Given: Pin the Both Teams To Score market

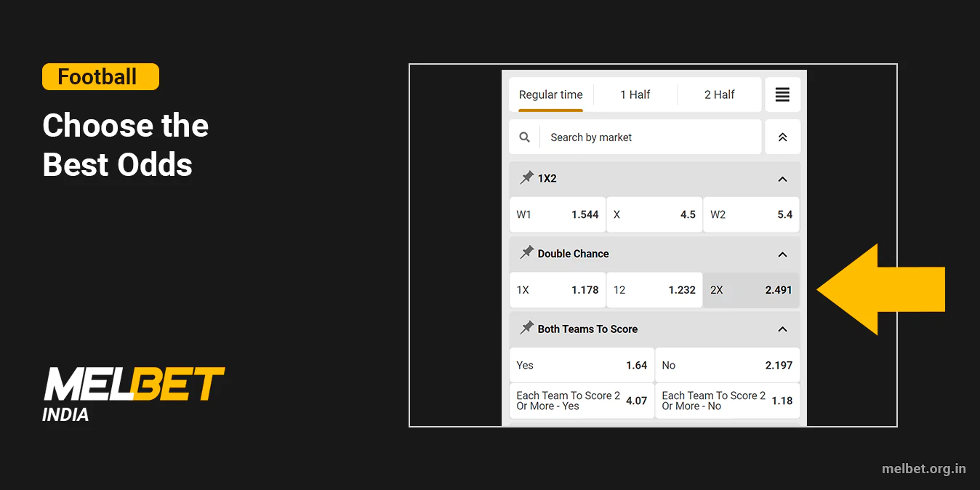Looking at the screenshot, I should (x=526, y=329).
